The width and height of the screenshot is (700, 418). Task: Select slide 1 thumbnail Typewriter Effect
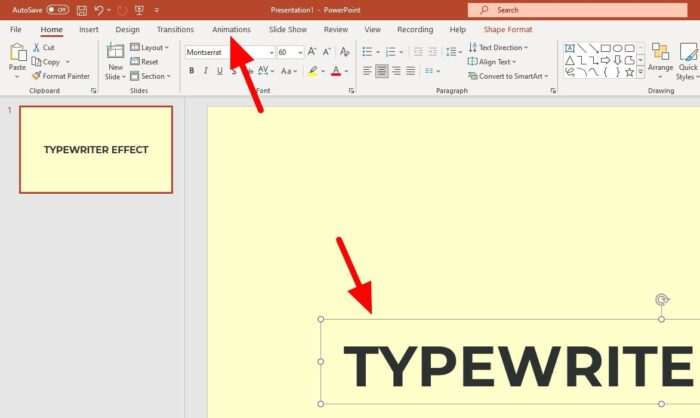[x=96, y=150]
